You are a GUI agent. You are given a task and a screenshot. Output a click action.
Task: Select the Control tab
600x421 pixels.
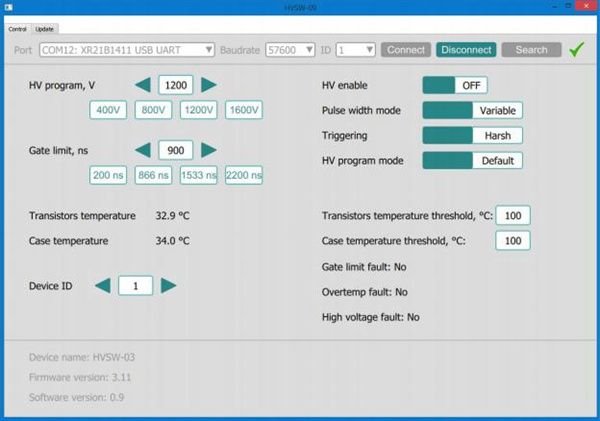17,29
